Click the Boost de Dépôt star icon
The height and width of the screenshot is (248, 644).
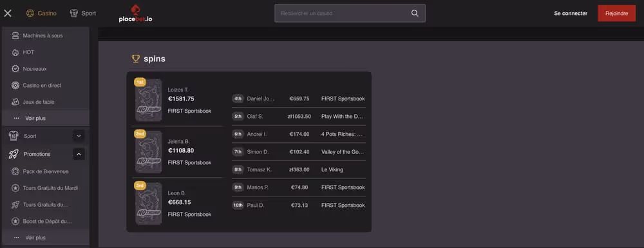(x=15, y=222)
